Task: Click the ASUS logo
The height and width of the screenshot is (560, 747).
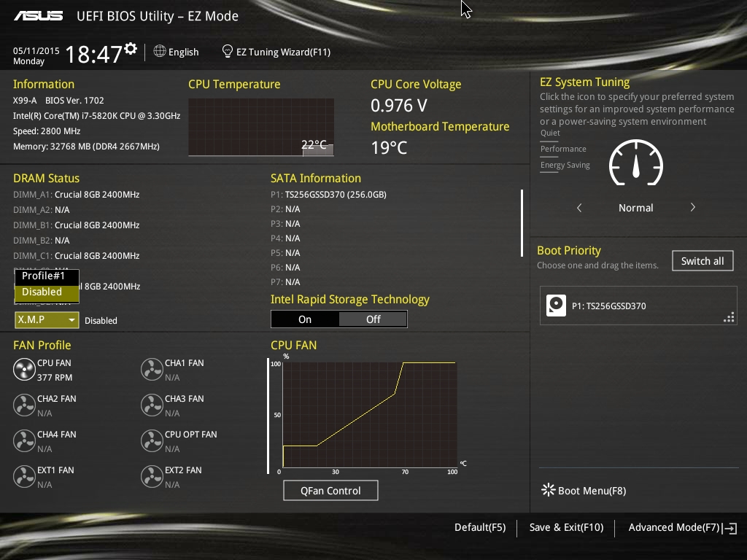Action: (x=38, y=16)
